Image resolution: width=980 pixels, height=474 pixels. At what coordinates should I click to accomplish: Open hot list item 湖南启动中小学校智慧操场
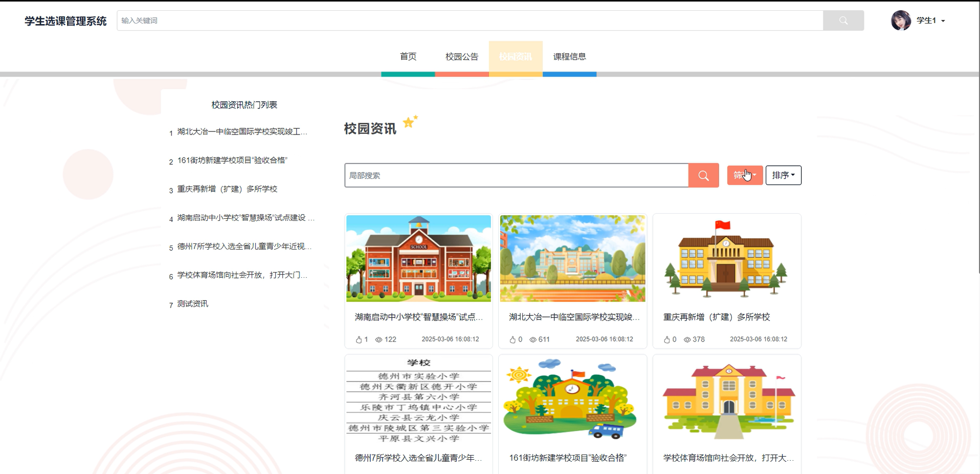246,218
